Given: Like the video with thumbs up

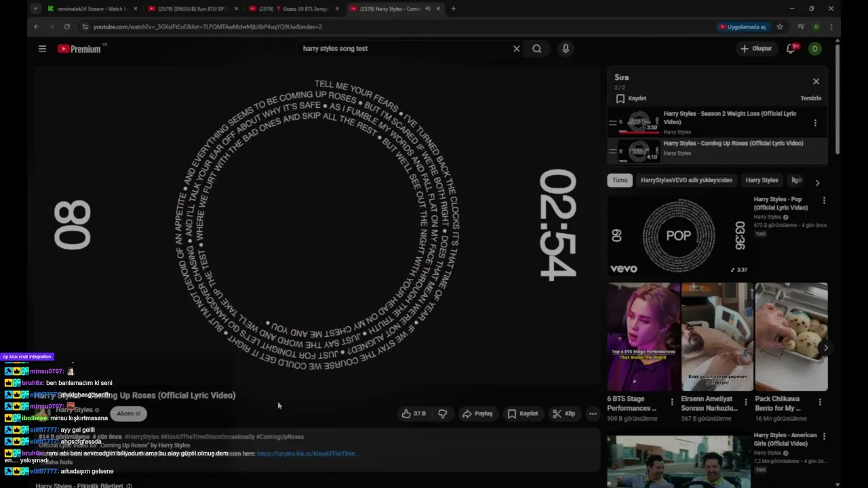Looking at the screenshot, I should click(414, 413).
